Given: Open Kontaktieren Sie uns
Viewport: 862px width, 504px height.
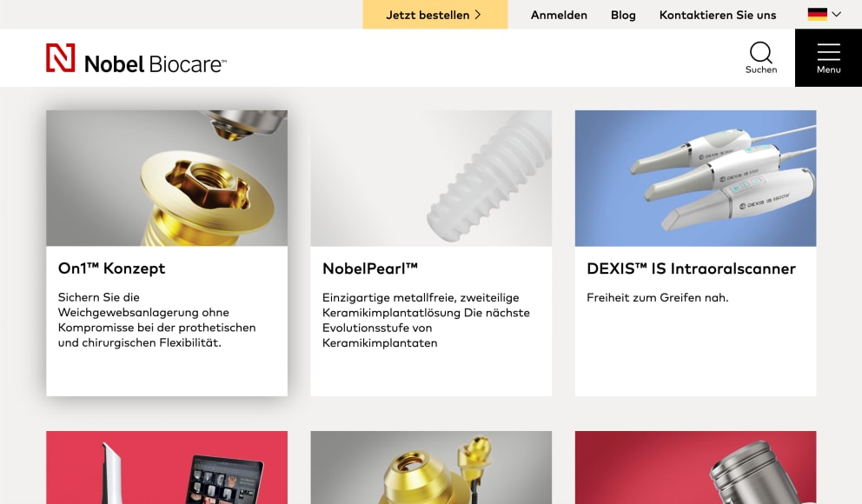Looking at the screenshot, I should tap(718, 15).
